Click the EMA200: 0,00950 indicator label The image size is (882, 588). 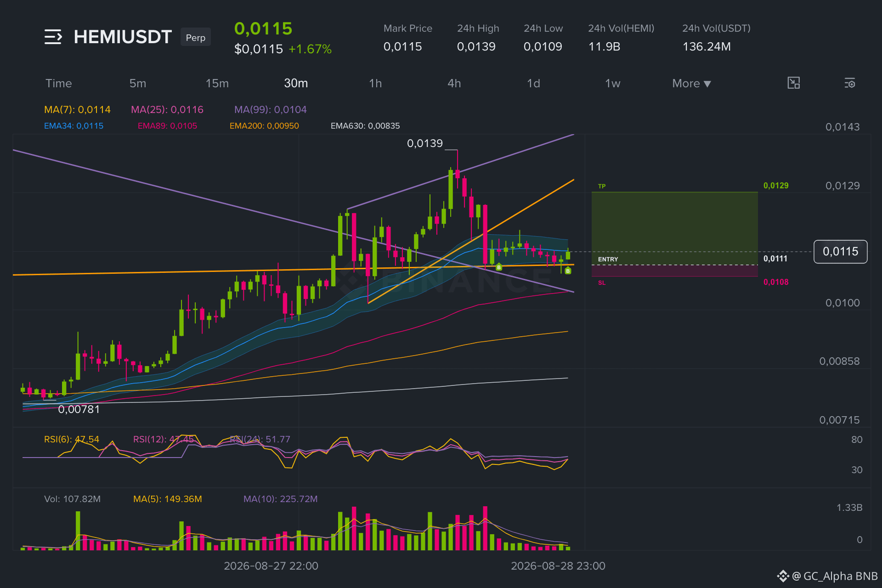click(x=264, y=126)
